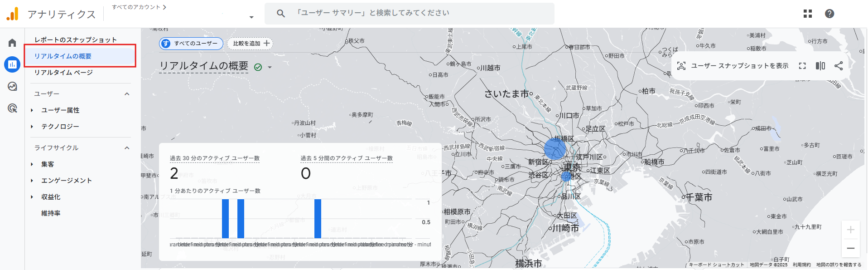Click the share report icon

839,66
